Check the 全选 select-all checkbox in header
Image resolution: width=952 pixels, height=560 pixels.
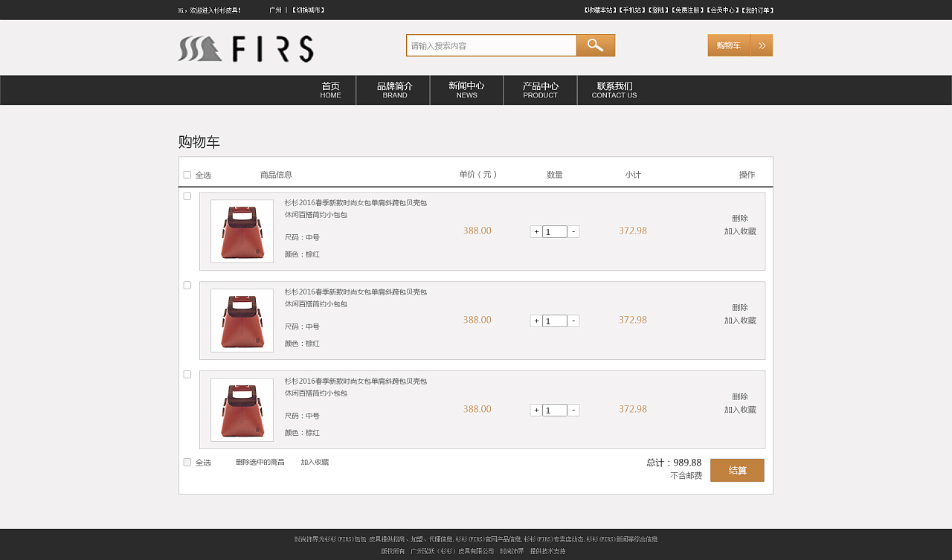coord(187,174)
